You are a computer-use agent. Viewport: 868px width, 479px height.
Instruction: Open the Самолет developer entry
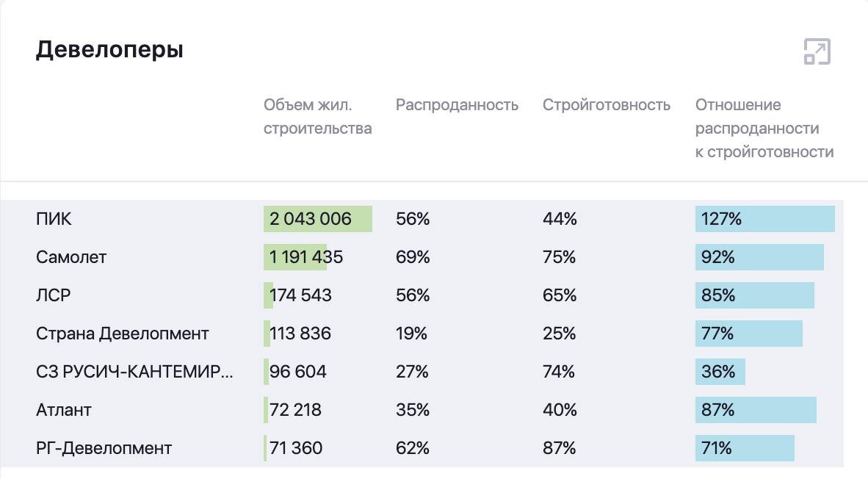71,257
